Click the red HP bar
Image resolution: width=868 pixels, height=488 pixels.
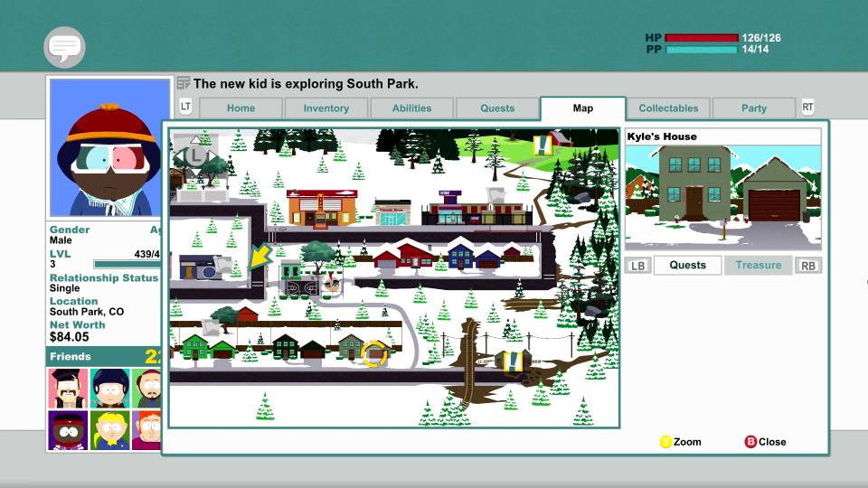click(702, 38)
